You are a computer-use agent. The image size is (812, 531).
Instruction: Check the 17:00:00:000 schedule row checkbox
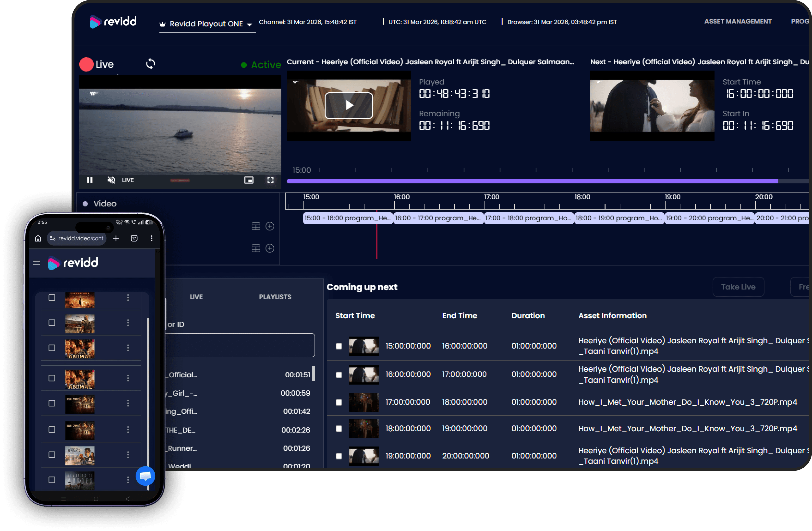[339, 402]
